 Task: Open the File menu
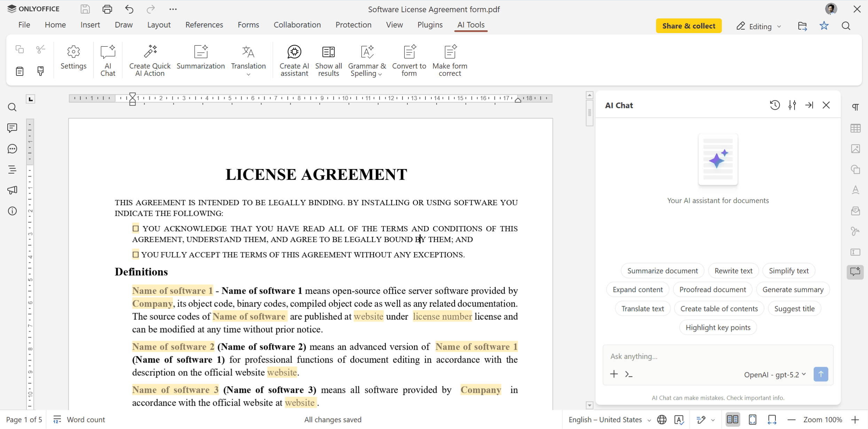pos(24,25)
